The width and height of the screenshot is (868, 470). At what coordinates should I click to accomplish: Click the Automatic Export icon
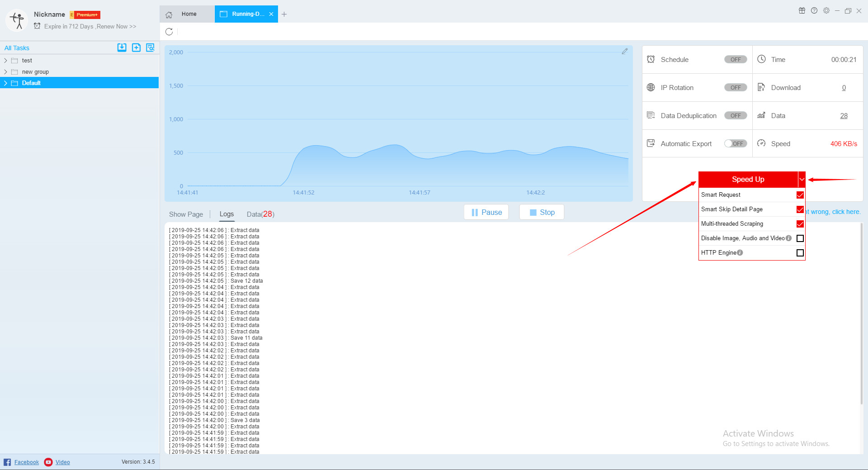651,143
